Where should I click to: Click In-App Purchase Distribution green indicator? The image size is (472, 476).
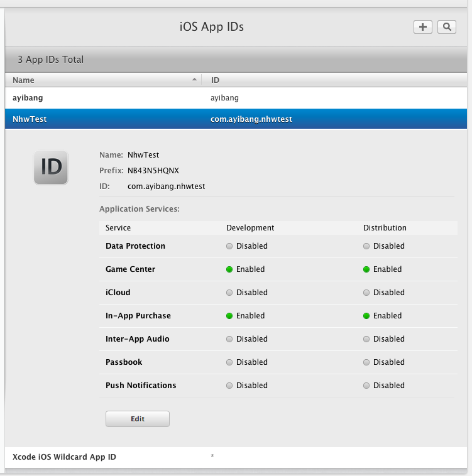click(366, 316)
